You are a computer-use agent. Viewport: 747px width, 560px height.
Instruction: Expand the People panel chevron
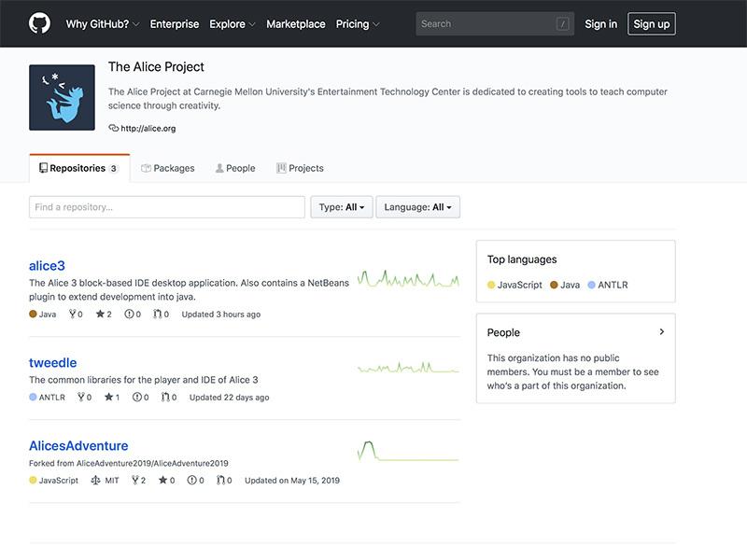662,332
